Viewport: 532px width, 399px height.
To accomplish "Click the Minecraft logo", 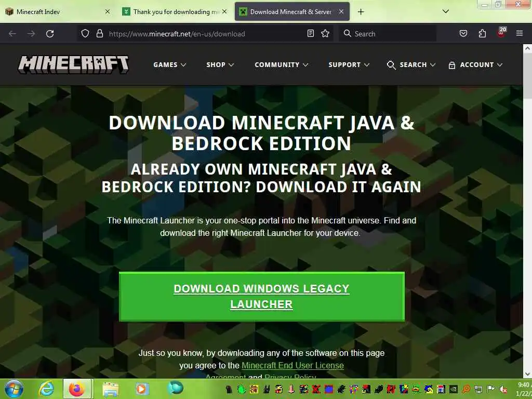I will click(x=73, y=64).
